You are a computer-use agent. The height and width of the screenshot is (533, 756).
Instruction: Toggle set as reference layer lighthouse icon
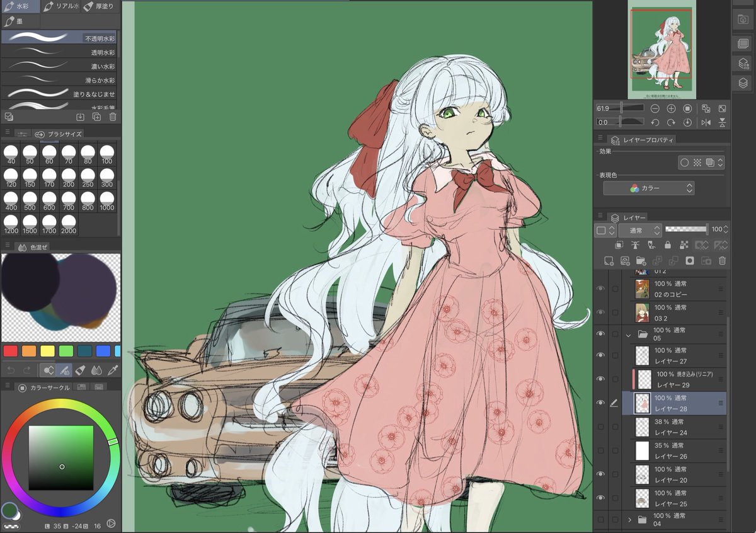635,244
